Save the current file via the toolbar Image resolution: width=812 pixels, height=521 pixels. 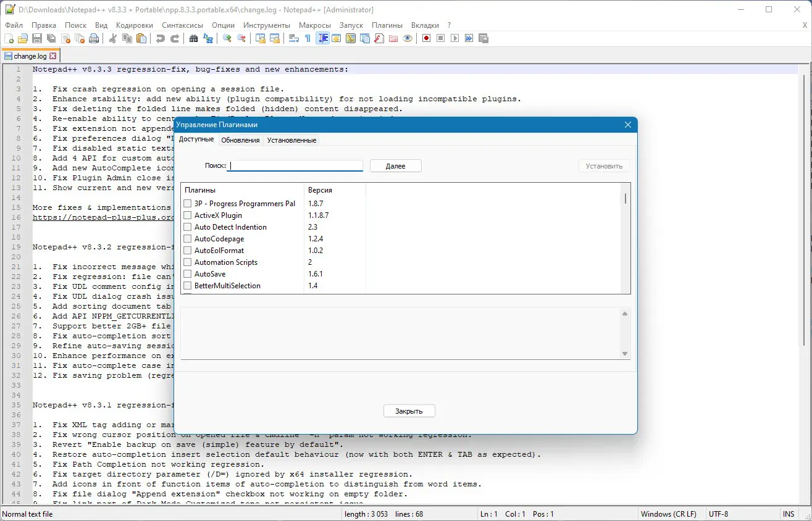click(37, 38)
